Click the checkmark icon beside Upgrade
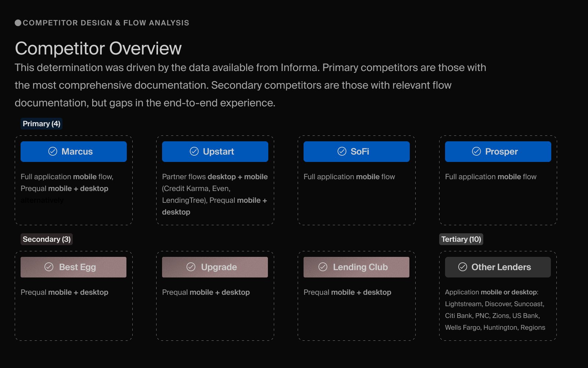The width and height of the screenshot is (588, 368). click(191, 267)
